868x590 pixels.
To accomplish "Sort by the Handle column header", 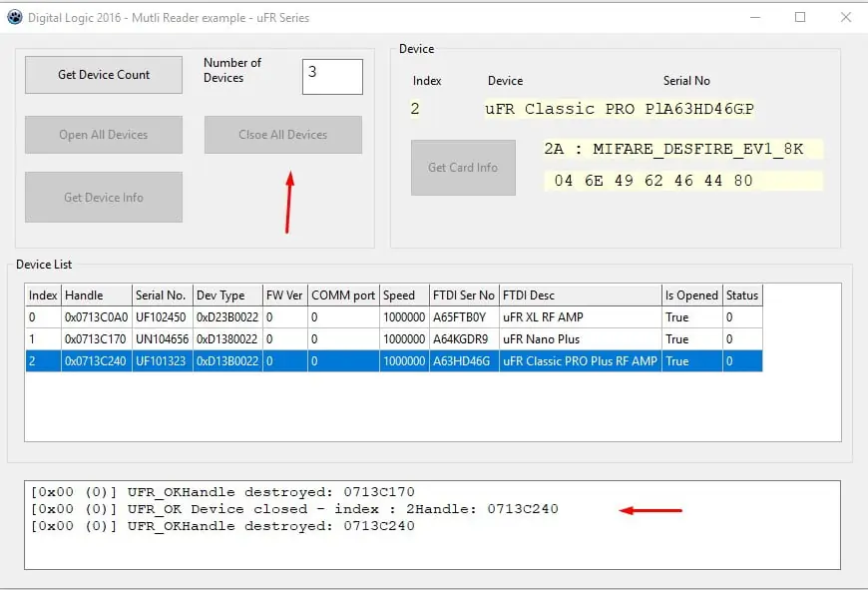I will (x=97, y=295).
